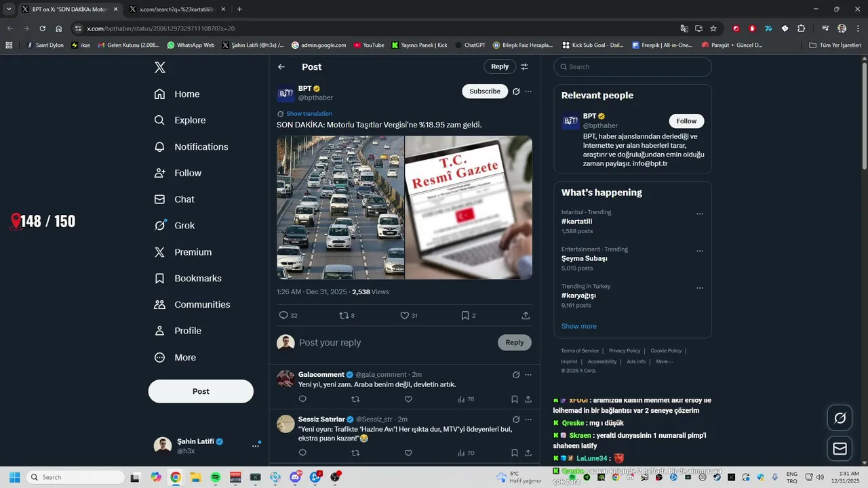Screen dimensions: 868x488
Task: Open options dots for #karyağışı trend
Action: tap(700, 288)
